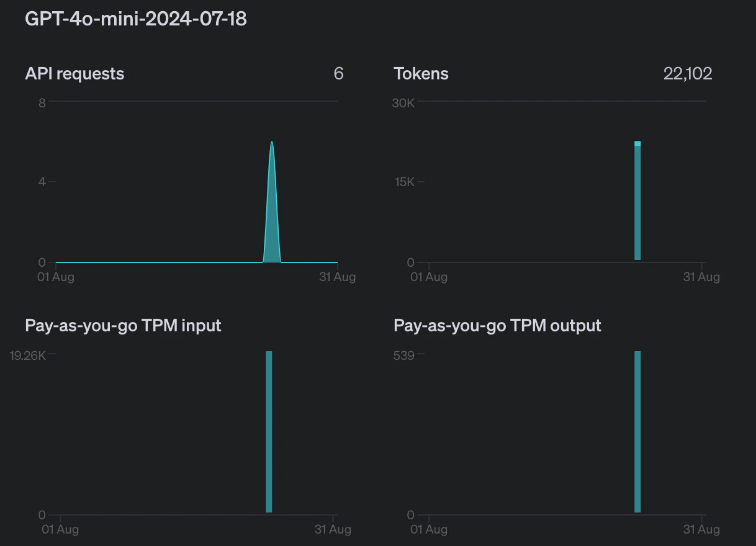The width and height of the screenshot is (756, 546).
Task: Click the 15K axis label on the Tokens chart
Action: (x=403, y=182)
